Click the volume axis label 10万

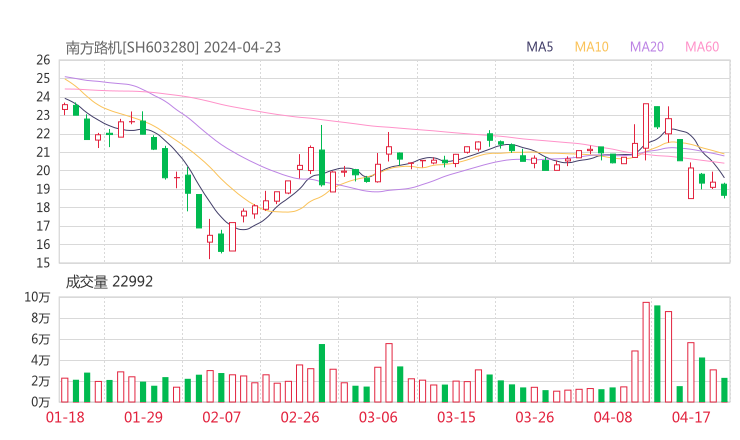[x=37, y=297]
